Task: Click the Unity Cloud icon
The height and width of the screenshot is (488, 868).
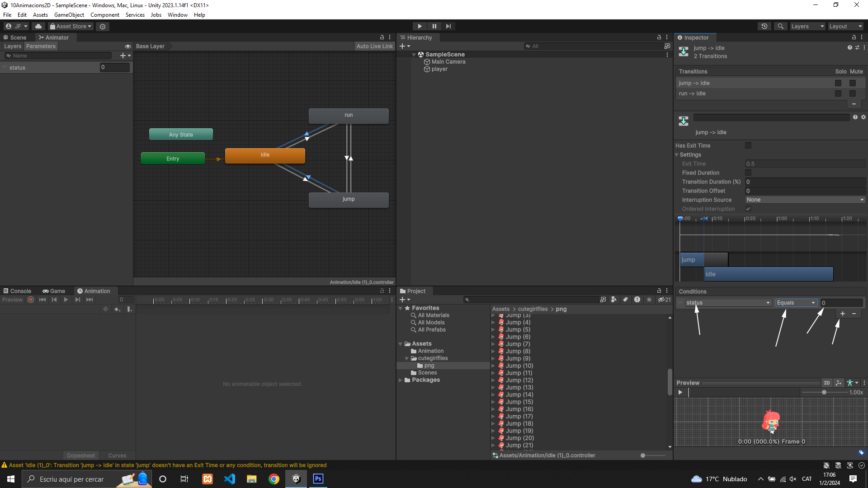Action: (x=38, y=26)
